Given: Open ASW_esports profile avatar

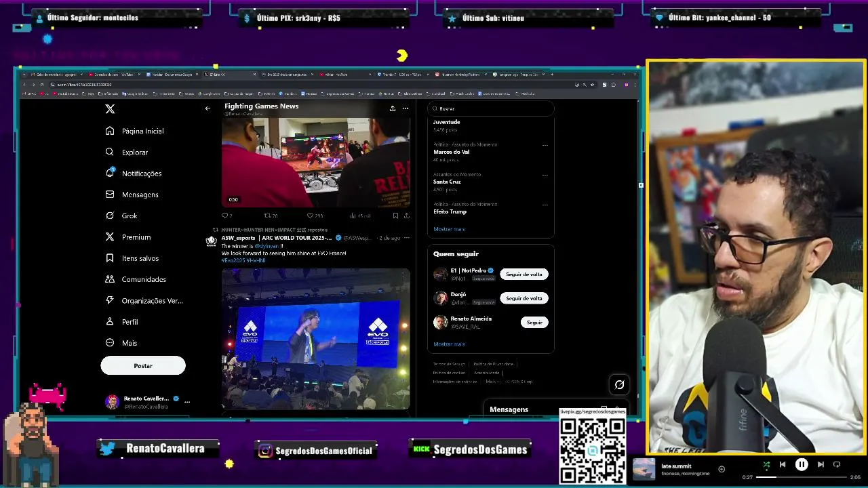Looking at the screenshot, I should (x=212, y=241).
